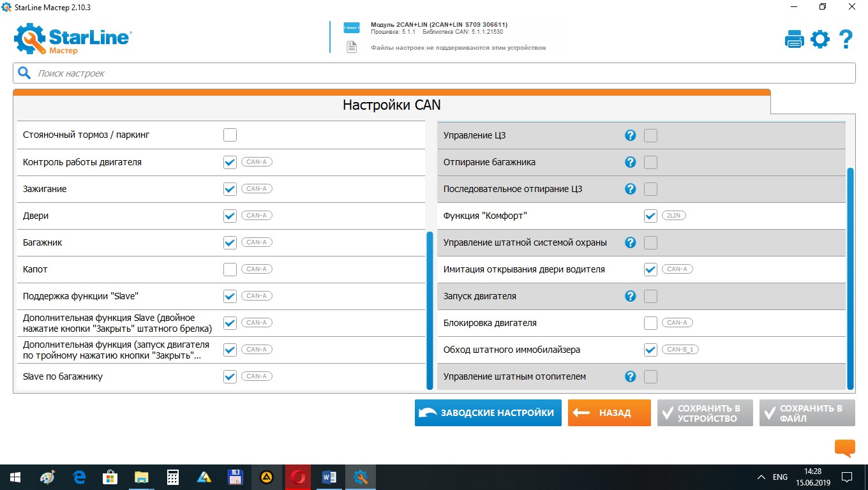Screen dimensions: 868x490
Task: Toggle Имитация открывания двери водителя
Action: click(x=650, y=269)
